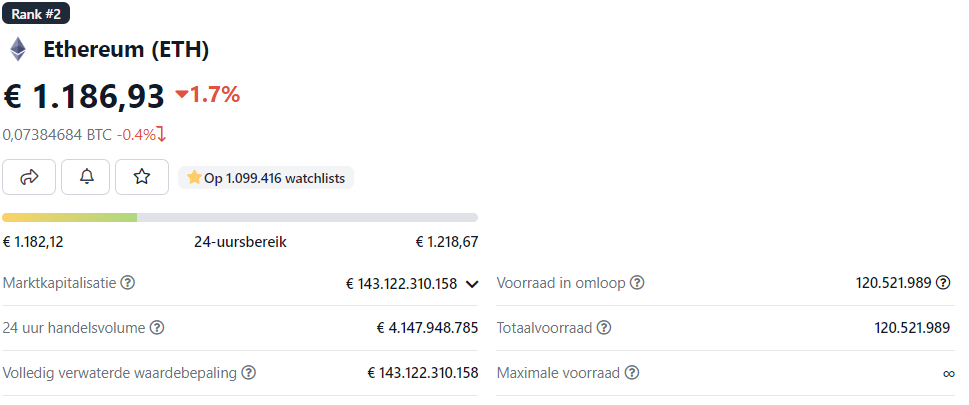Click the Ethereum (ETH) title
Viewport: 969px width, 405px height.
126,49
